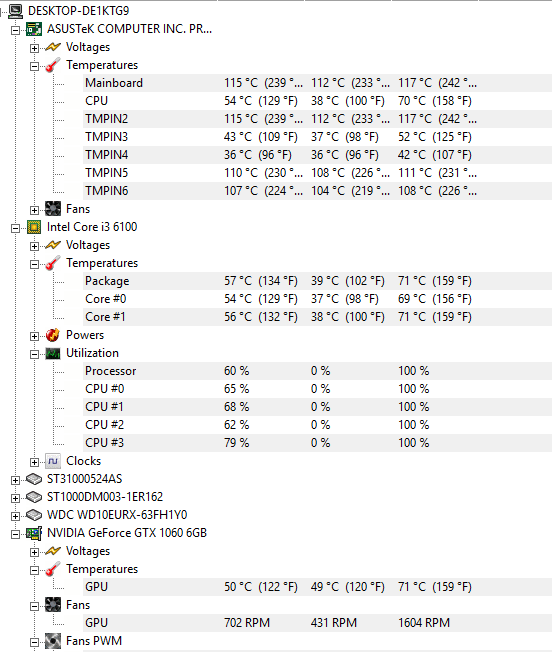Expand the WDC WD10EURX-63FH1Y0 drive node
The height and width of the screenshot is (652, 552).
tap(15, 516)
